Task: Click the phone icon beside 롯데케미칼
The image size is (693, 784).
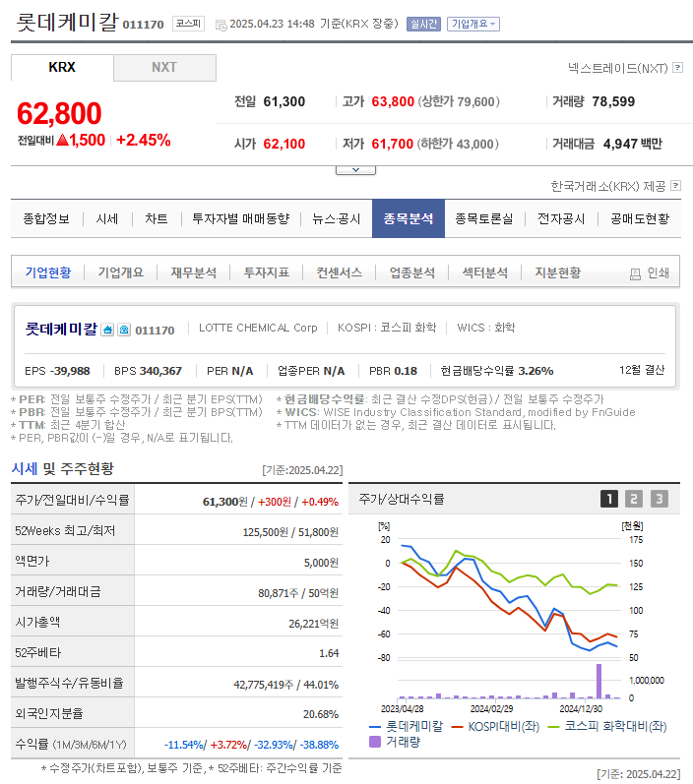Action: [124, 330]
